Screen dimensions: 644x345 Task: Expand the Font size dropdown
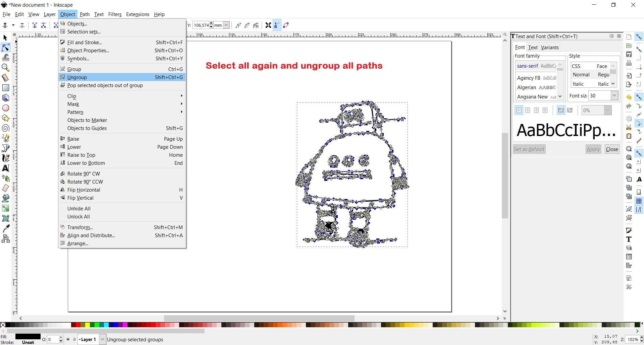coord(614,95)
